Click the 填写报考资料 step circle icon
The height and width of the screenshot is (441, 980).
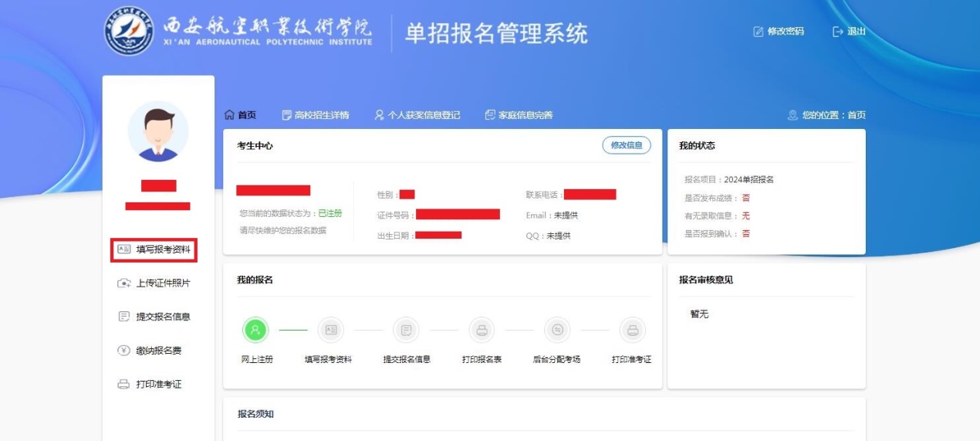tap(330, 330)
